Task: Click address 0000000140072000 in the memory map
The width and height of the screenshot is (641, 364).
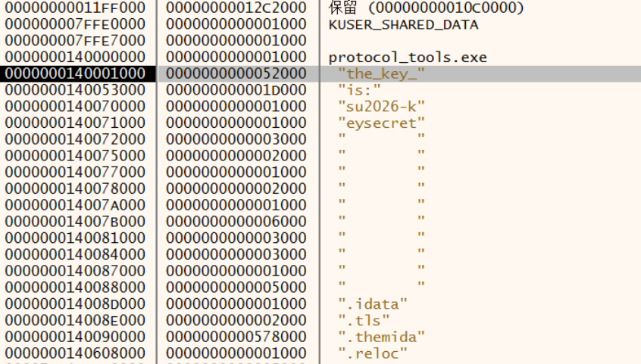Action: (75, 140)
